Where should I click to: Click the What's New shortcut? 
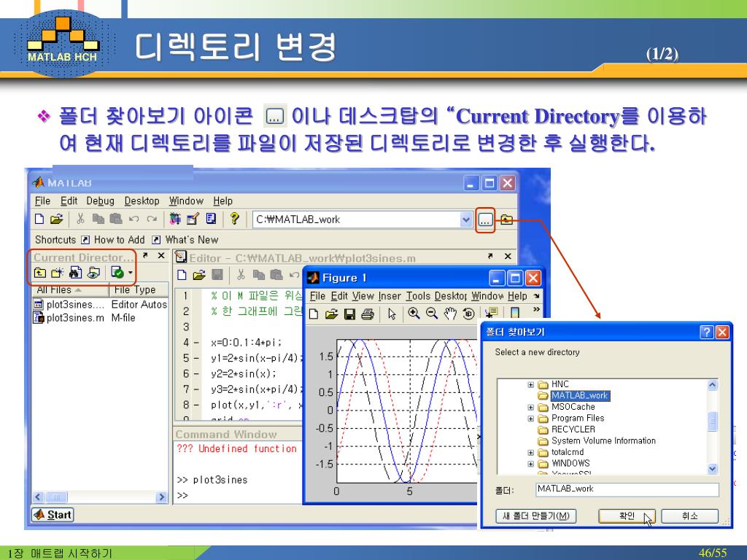point(185,239)
